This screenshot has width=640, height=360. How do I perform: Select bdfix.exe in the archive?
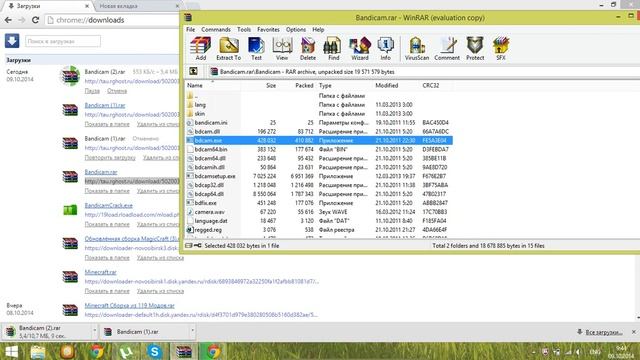[319, 203]
